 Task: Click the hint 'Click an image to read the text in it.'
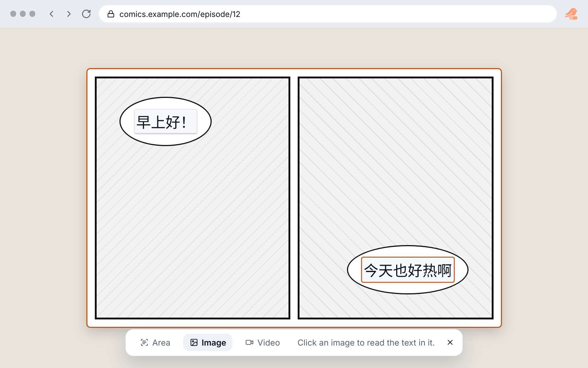(x=366, y=343)
